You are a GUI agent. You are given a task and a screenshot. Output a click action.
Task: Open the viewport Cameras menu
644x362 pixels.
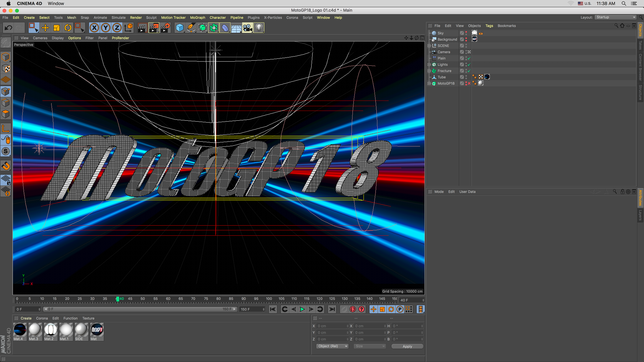(40, 38)
